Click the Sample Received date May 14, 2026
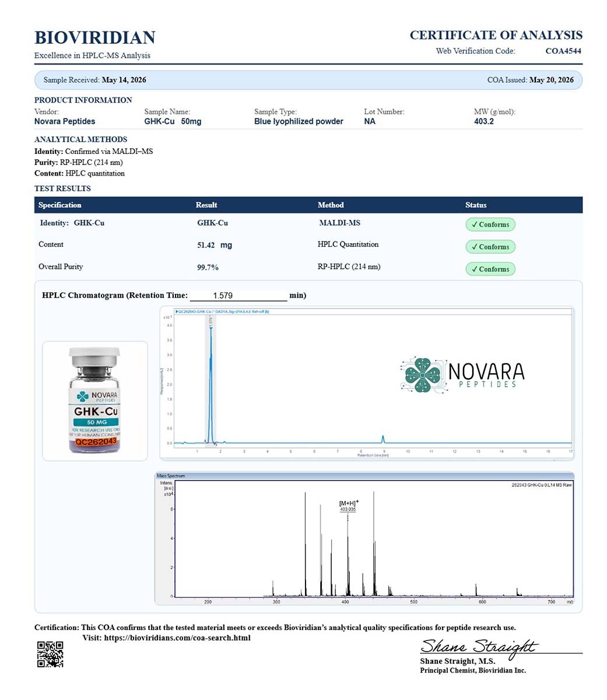 coord(124,80)
